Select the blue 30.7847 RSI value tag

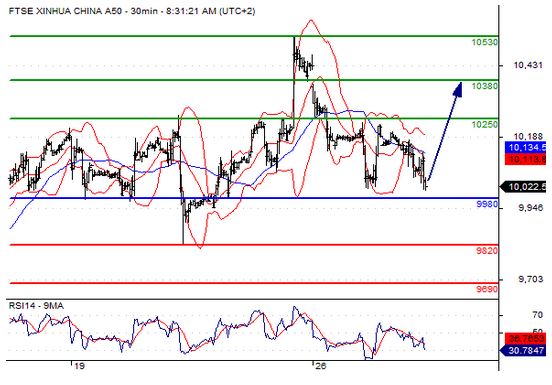coord(523,351)
